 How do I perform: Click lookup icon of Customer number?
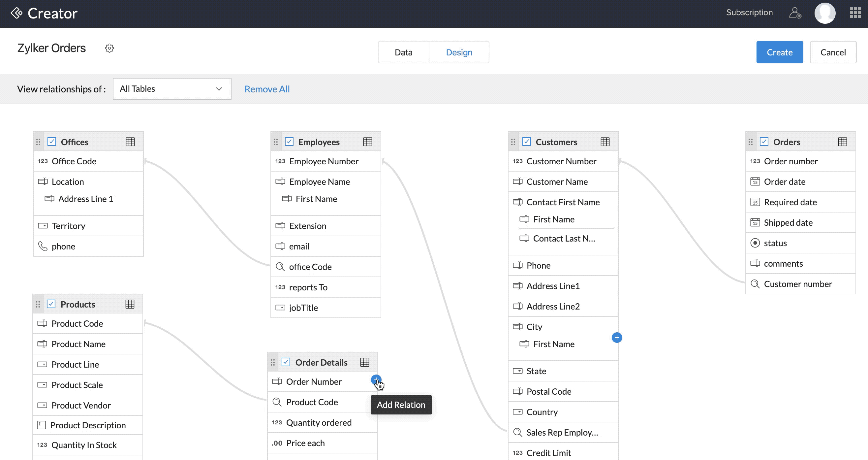tap(755, 284)
